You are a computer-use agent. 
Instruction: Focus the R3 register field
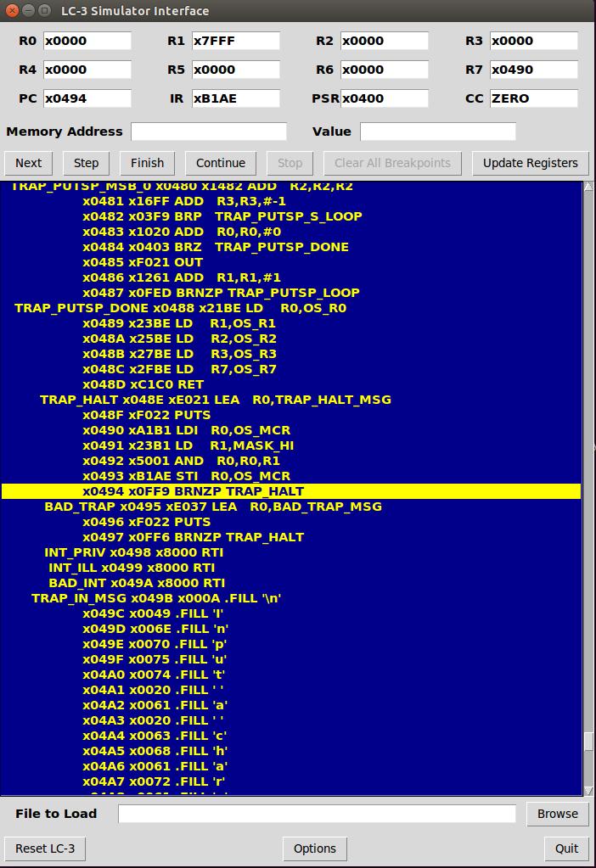click(x=533, y=41)
